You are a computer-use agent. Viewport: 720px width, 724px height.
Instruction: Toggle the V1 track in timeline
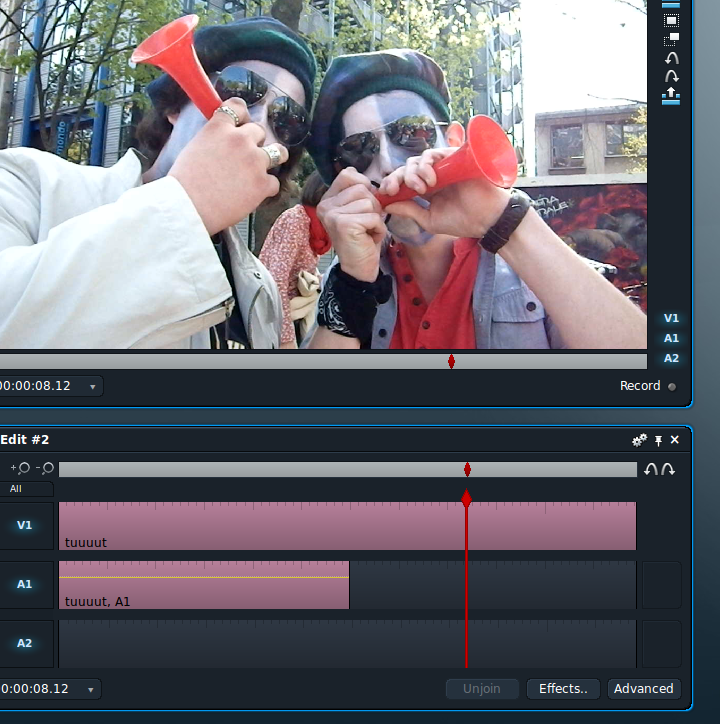coord(24,525)
